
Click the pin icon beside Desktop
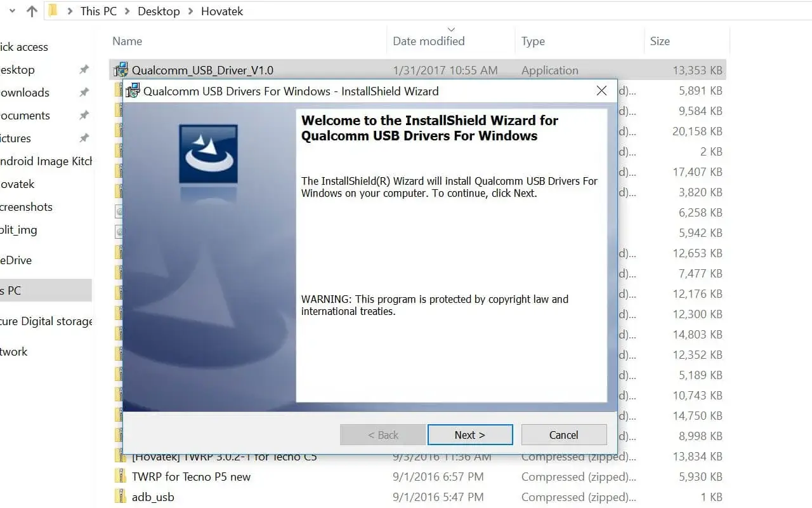[x=83, y=69]
